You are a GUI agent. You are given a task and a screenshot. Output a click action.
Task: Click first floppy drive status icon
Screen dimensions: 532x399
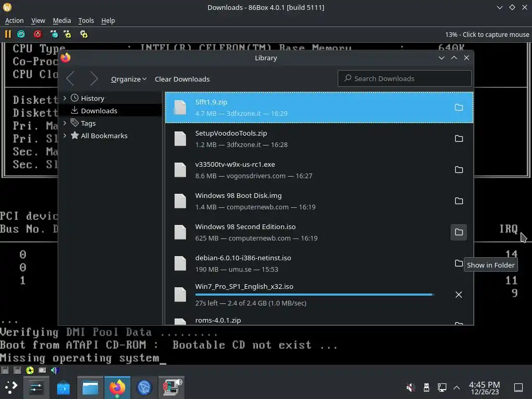pyautogui.click(x=5, y=370)
